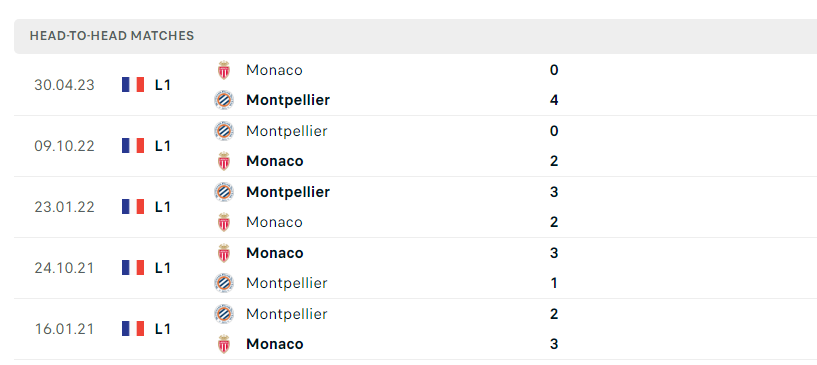Select the L1 league label for 16.01.21
The image size is (817, 365).
[163, 329]
